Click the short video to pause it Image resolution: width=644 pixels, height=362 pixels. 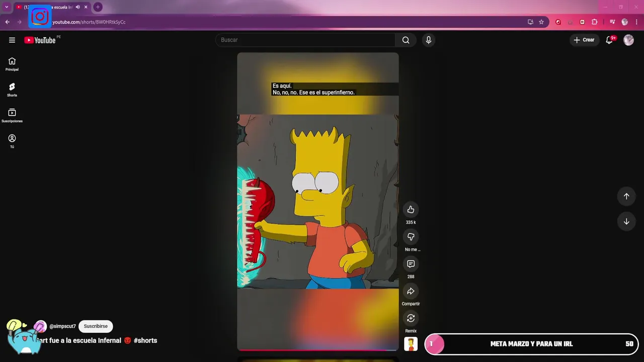(318, 201)
